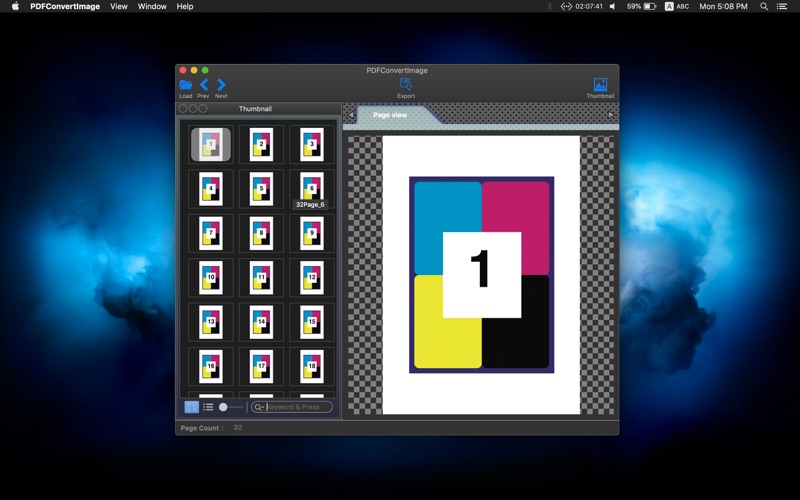Select page 10 thumbnail
Screen dimensions: 800x500
pyautogui.click(x=211, y=278)
